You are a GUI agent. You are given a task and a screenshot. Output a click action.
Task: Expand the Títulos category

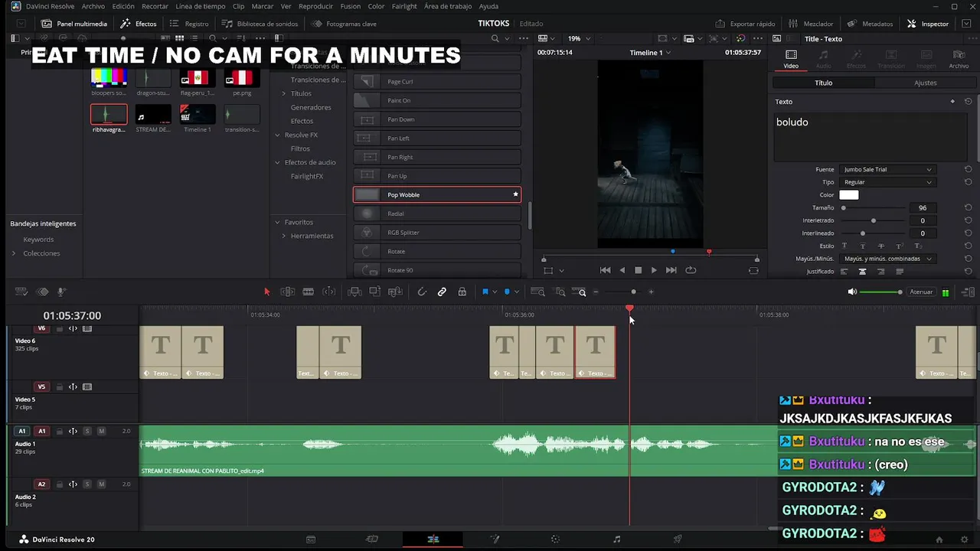tap(283, 93)
